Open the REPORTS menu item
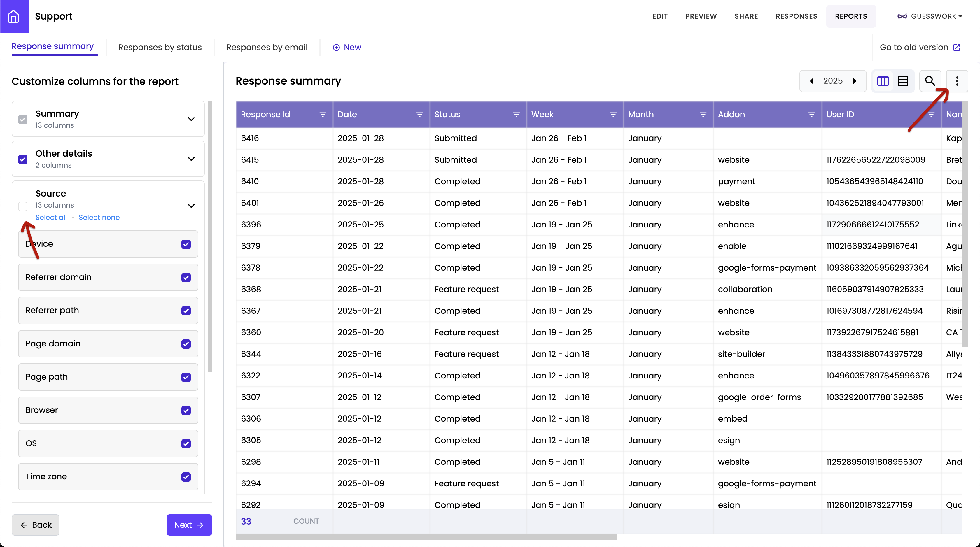The image size is (980, 547). coord(851,16)
